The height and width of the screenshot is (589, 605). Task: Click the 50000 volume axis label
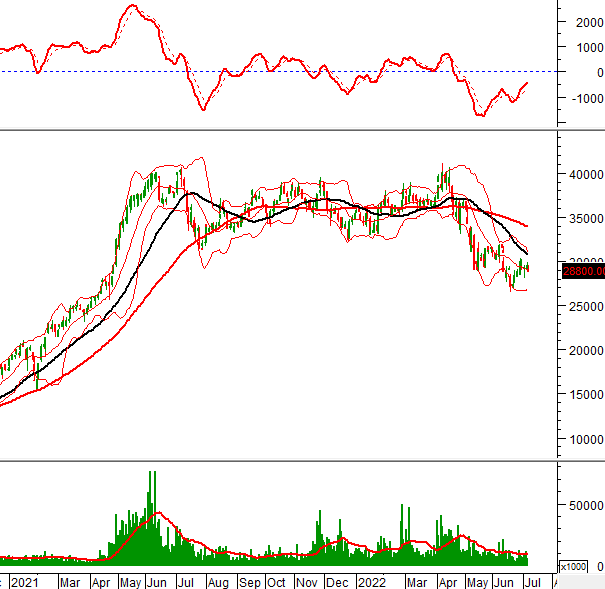[x=584, y=507]
